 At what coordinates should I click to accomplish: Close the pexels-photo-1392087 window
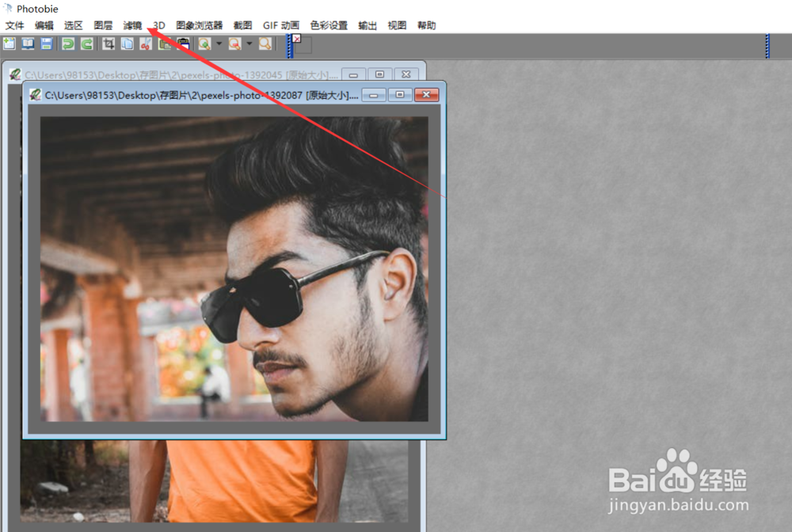pos(426,95)
